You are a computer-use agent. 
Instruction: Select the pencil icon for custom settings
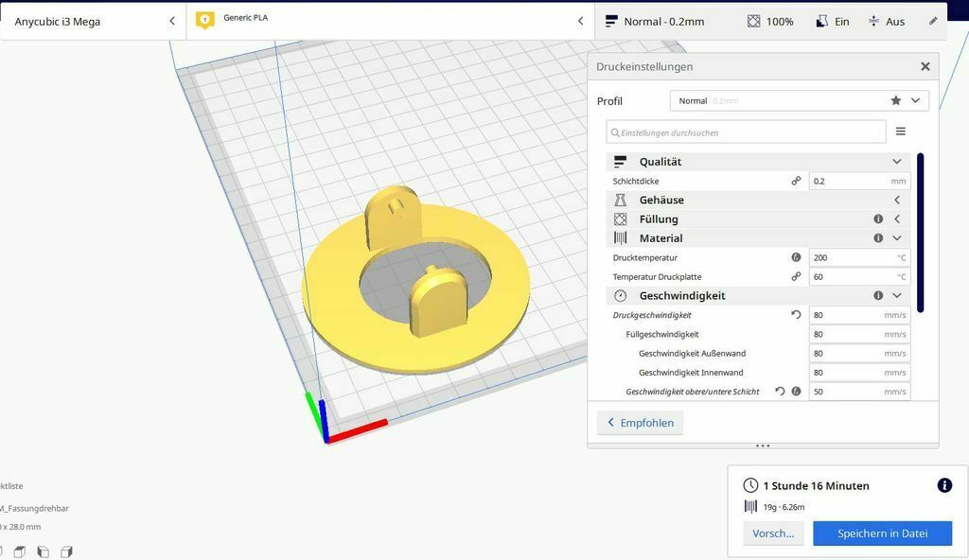932,21
